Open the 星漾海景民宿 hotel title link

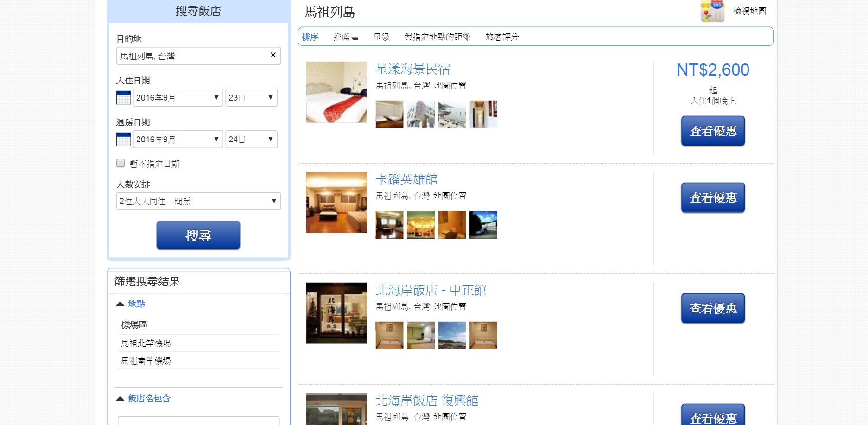click(x=412, y=70)
